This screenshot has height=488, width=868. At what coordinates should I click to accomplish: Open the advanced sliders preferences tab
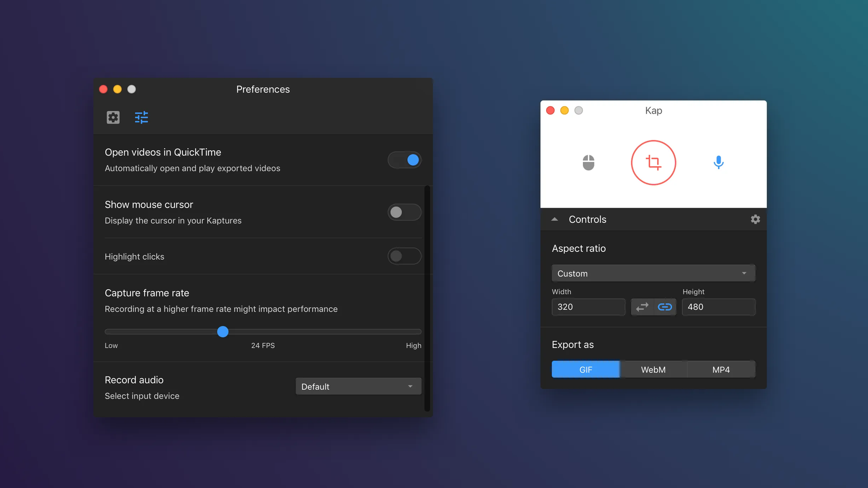click(x=141, y=117)
